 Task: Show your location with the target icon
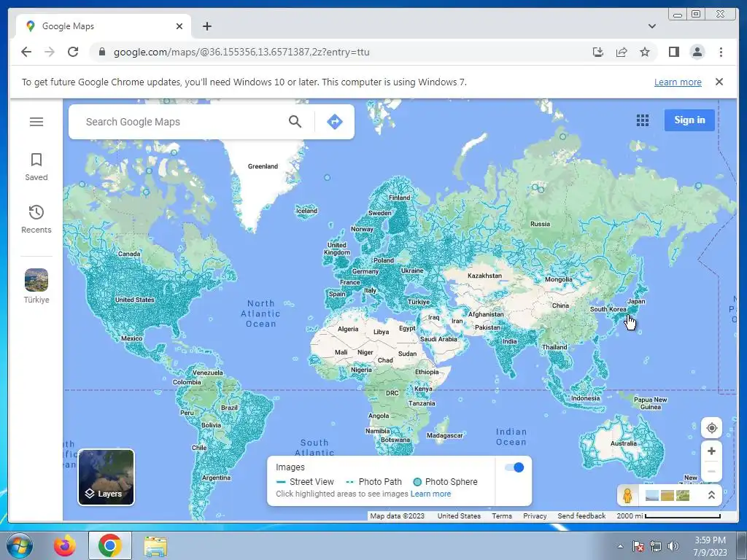point(711,428)
